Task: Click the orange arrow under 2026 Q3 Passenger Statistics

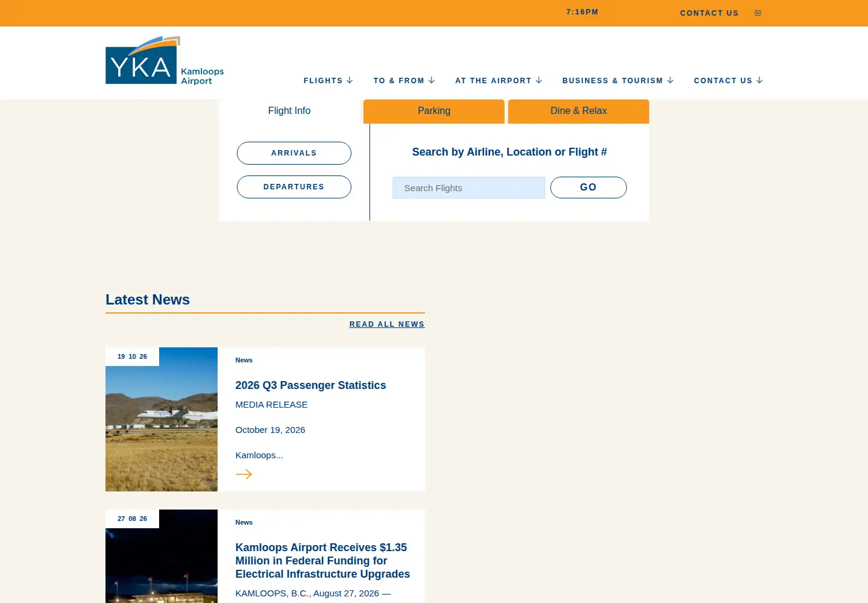Action: pyautogui.click(x=244, y=474)
